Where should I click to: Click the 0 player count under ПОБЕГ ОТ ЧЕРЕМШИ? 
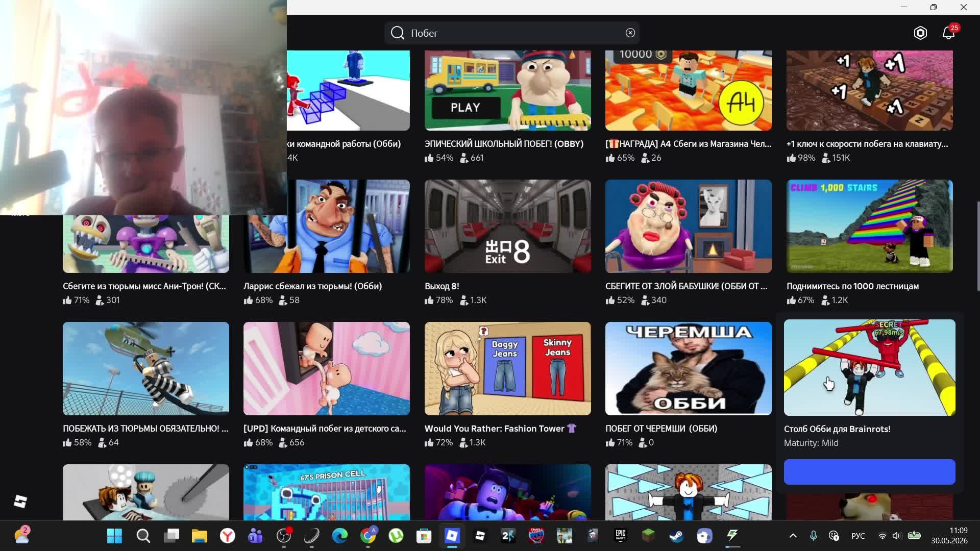646,442
